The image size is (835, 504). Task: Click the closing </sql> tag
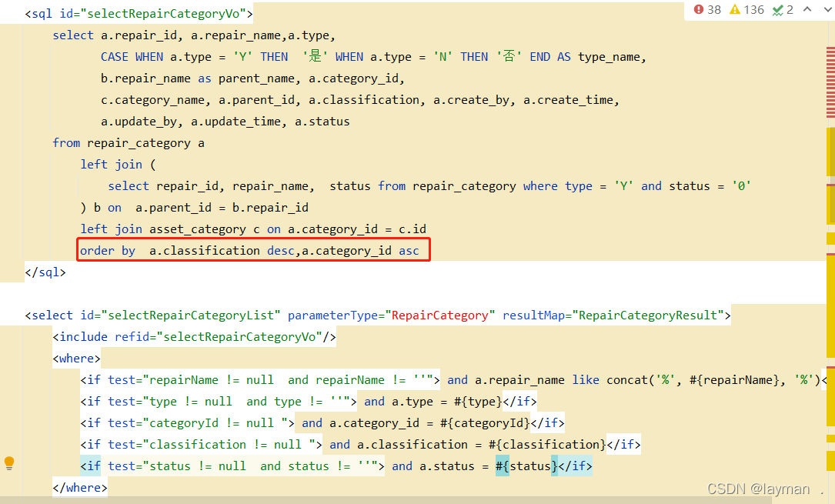[x=45, y=272]
